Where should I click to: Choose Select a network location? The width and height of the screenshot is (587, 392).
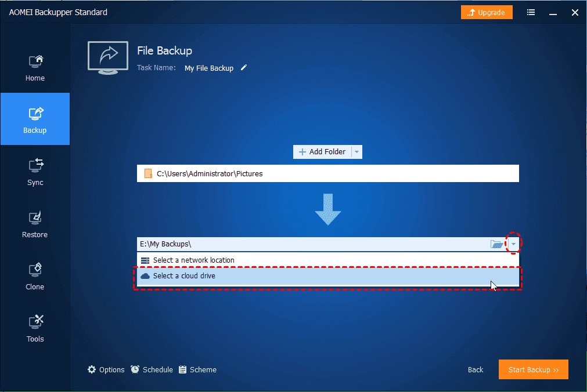pos(328,260)
